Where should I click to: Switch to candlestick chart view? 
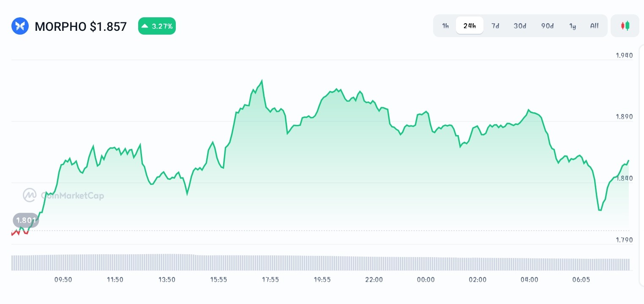pyautogui.click(x=625, y=26)
